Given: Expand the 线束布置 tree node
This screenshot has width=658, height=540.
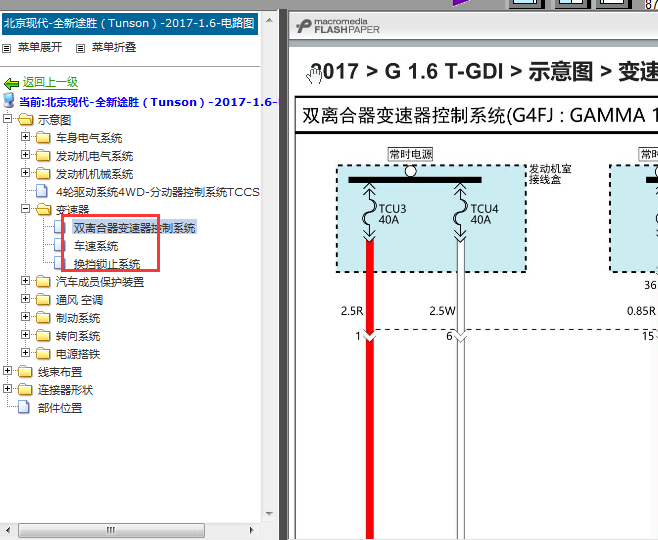Looking at the screenshot, I should click(8, 372).
